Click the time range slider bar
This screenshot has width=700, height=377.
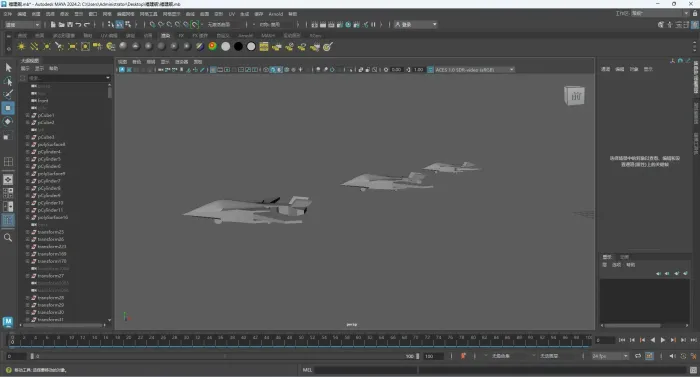(225, 356)
